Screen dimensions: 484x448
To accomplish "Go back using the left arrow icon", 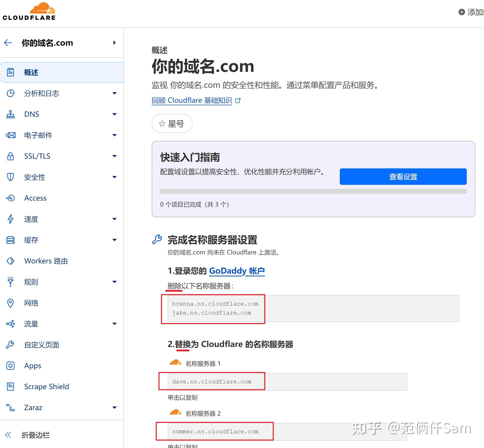I will 8,43.
